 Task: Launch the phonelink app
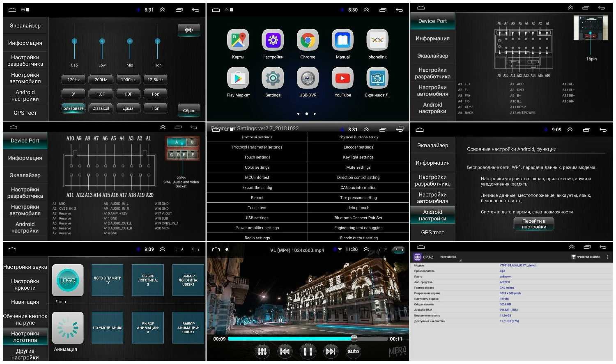pyautogui.click(x=377, y=41)
